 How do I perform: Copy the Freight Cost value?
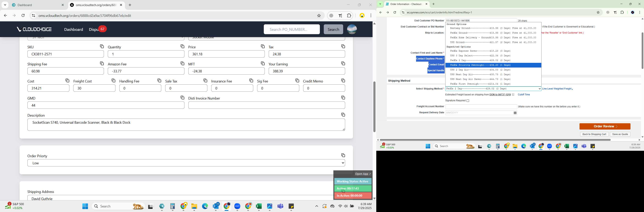(113, 81)
